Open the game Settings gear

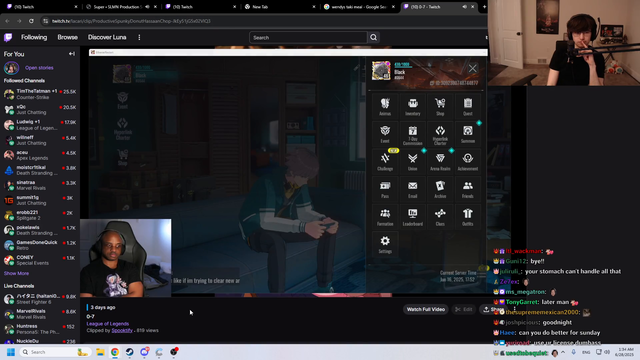point(385,244)
